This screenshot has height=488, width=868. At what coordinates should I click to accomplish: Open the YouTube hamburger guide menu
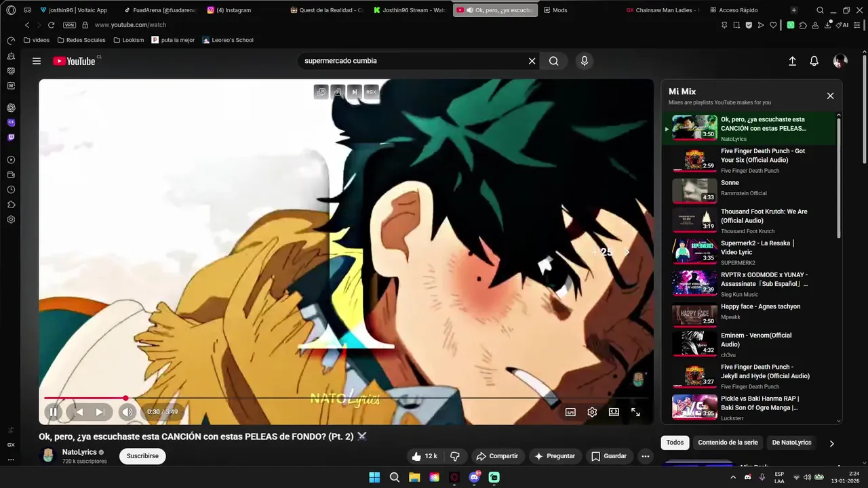(x=37, y=61)
